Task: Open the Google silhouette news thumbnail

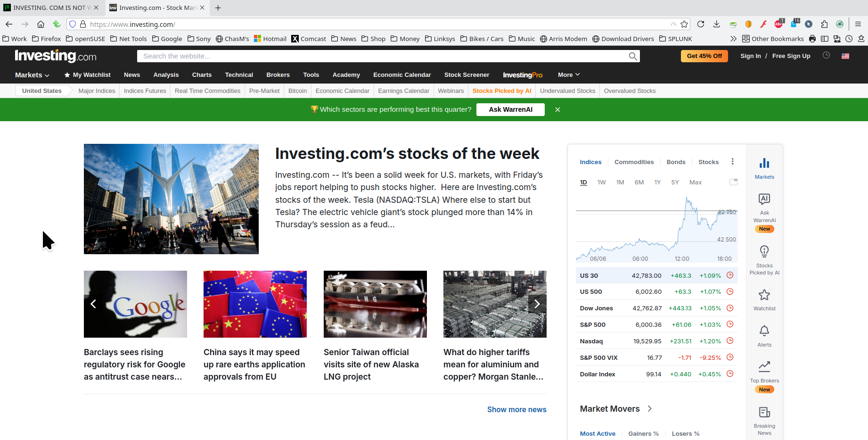Action: click(x=135, y=304)
